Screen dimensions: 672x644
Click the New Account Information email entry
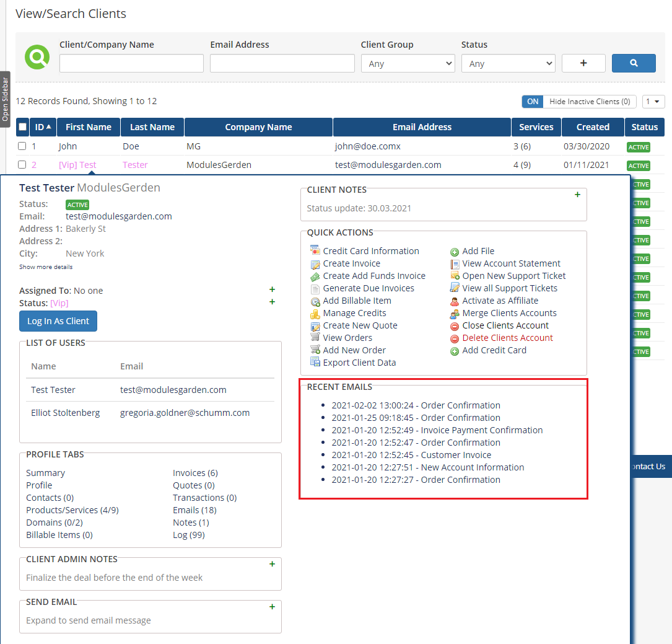428,467
